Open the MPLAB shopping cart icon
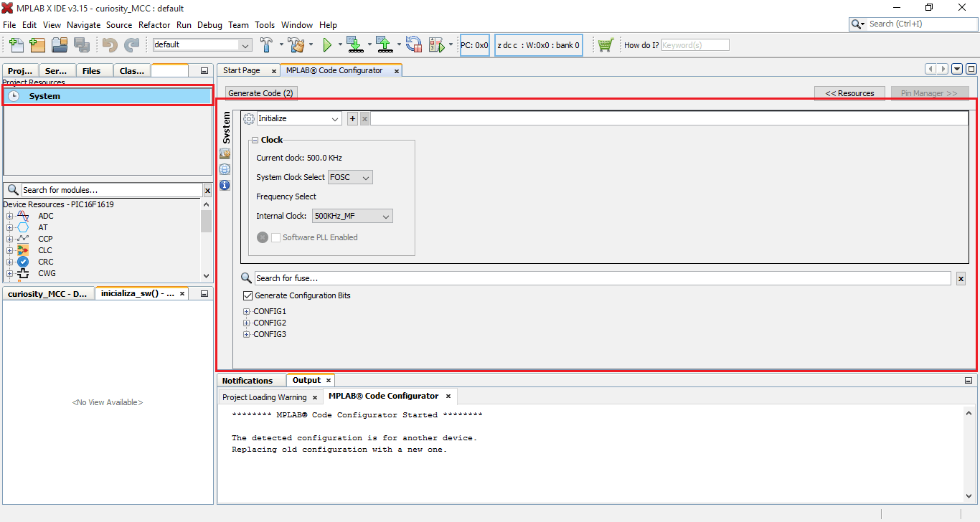 click(x=606, y=44)
